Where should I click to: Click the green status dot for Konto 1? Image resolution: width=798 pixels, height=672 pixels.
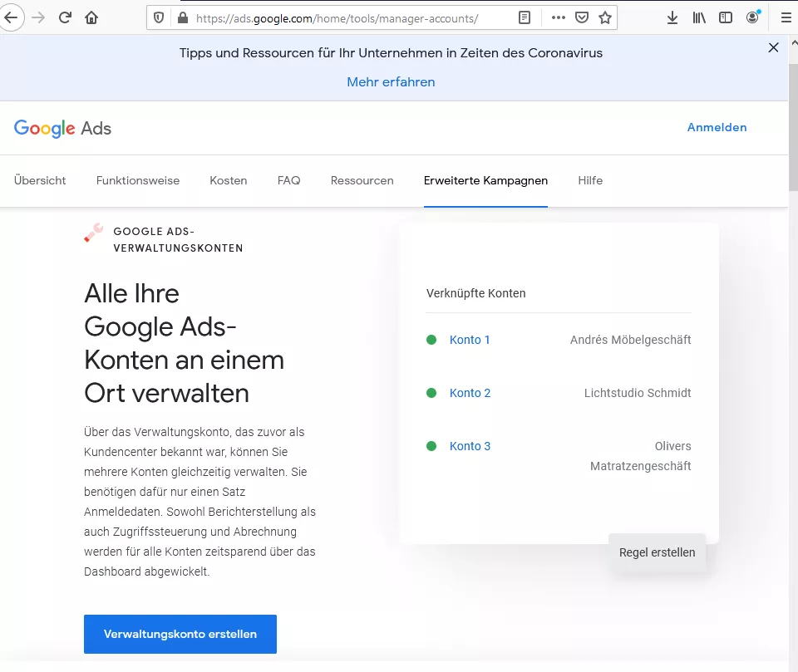click(431, 340)
